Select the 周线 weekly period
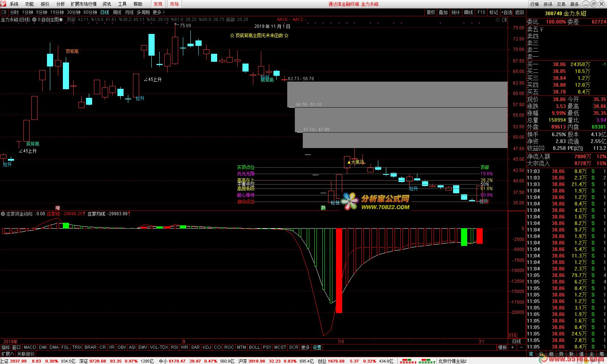This screenshot has height=364, width=607. pos(117,12)
